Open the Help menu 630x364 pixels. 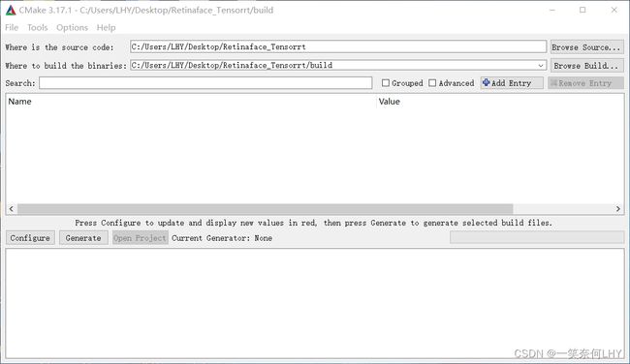click(x=106, y=28)
